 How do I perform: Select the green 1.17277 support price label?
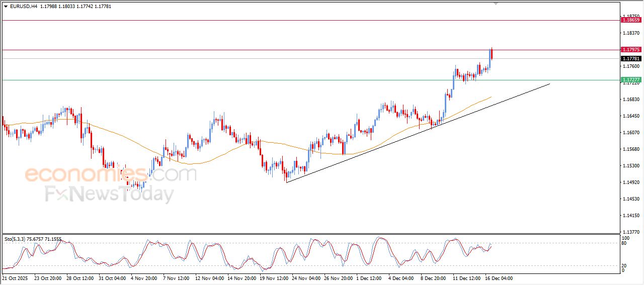tap(631, 80)
